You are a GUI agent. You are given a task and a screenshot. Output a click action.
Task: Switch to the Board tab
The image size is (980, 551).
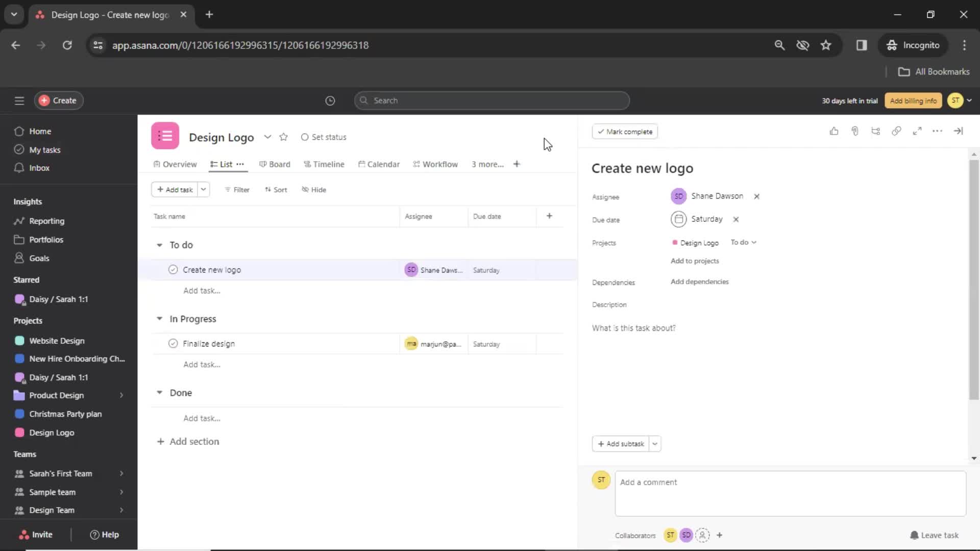pos(279,163)
